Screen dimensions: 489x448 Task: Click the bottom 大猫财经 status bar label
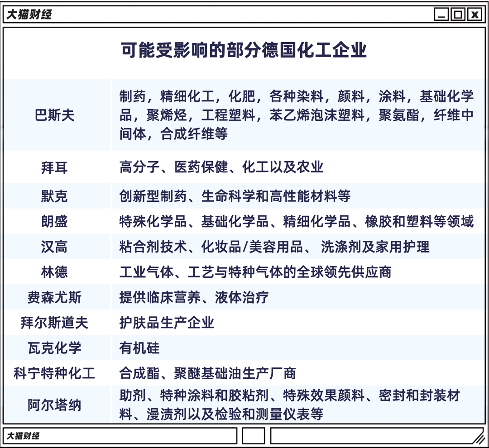click(23, 435)
